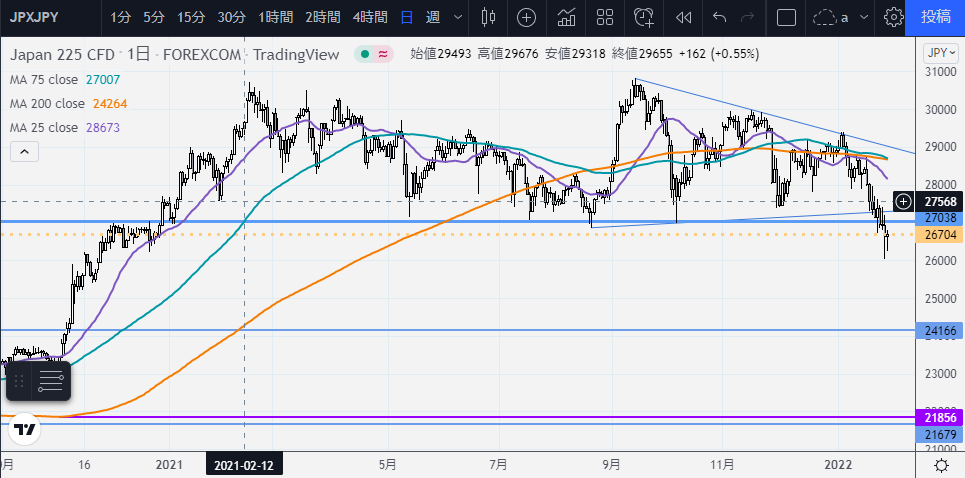Switch to the 1分 timeframe

120,17
